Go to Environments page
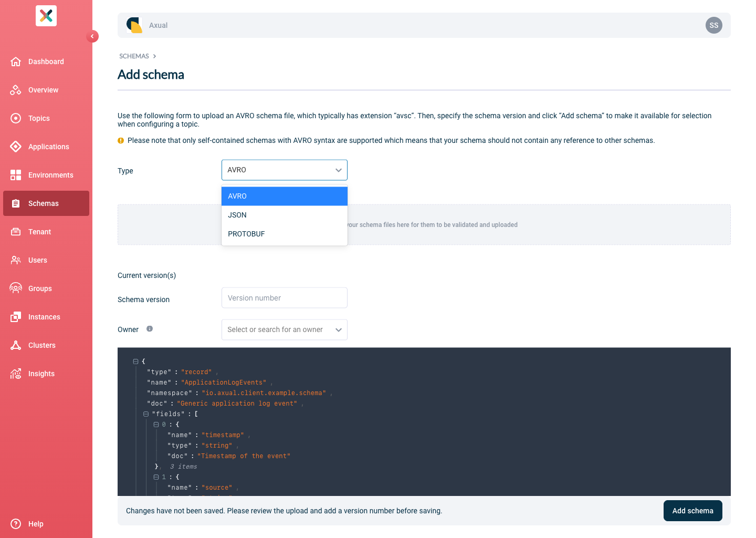756x538 pixels. 46,175
